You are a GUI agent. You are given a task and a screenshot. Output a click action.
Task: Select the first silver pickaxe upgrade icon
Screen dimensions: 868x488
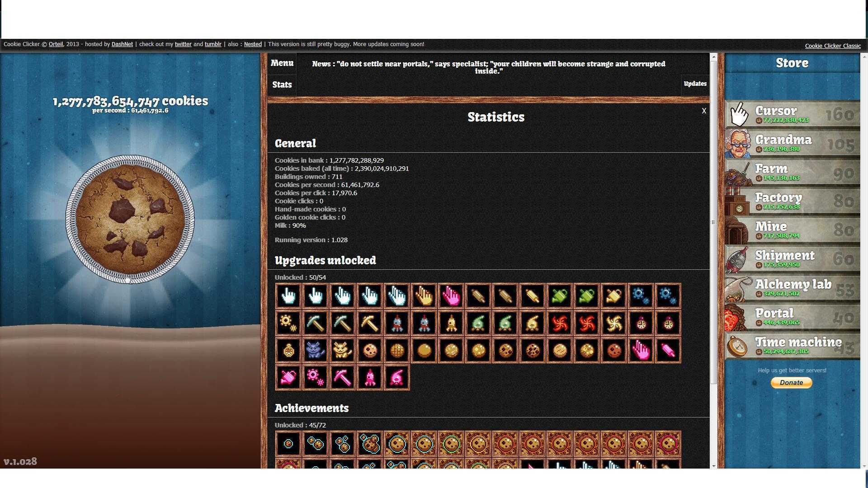(x=316, y=324)
